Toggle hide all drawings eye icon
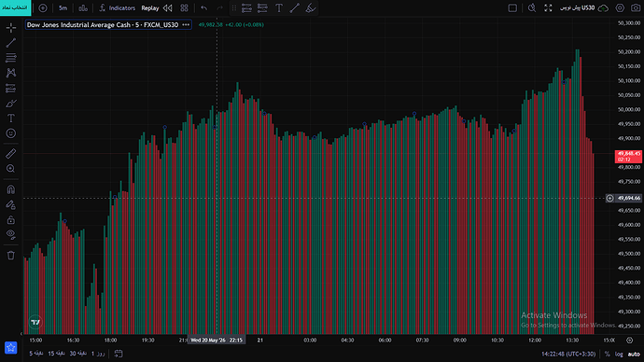 11,234
